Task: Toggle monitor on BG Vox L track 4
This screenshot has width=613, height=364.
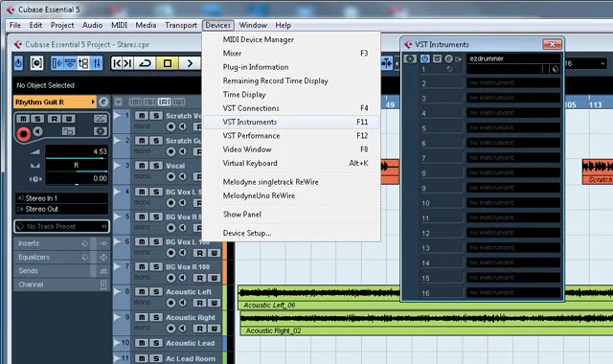Action: (183, 202)
